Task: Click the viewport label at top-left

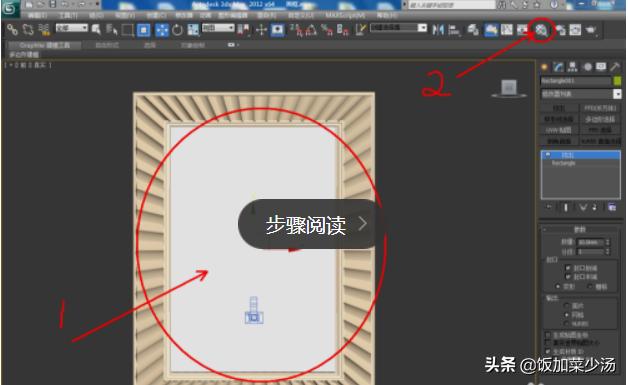Action: (x=28, y=65)
